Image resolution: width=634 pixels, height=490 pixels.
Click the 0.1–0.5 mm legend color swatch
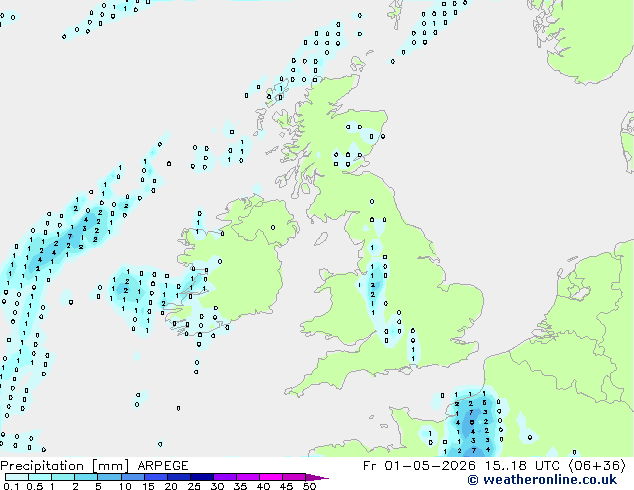click(17, 477)
